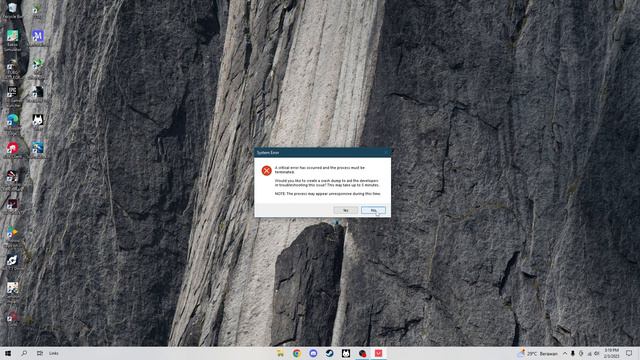The width and height of the screenshot is (640, 360).
Task: Open Steam from the taskbar
Action: (x=329, y=353)
